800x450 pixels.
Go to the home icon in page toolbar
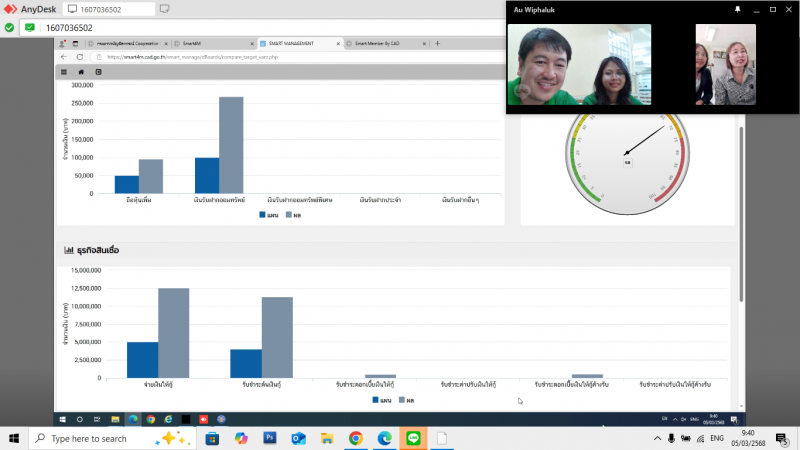(81, 72)
